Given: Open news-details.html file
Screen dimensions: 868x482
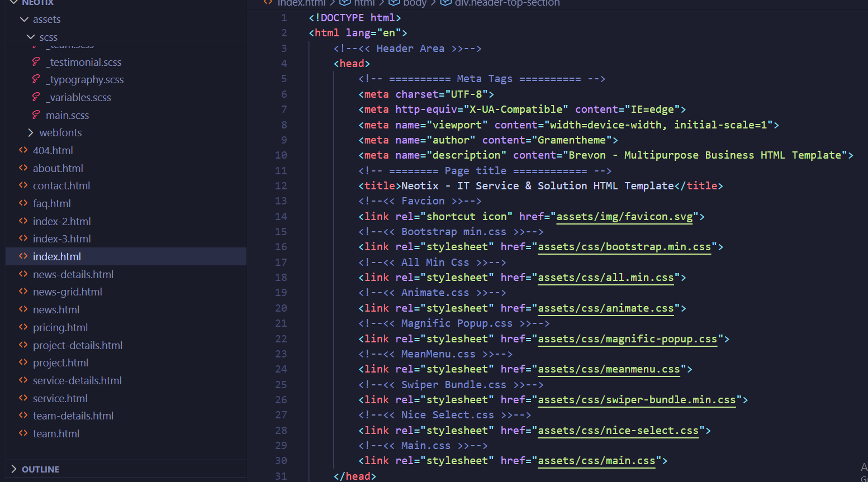Looking at the screenshot, I should point(73,274).
